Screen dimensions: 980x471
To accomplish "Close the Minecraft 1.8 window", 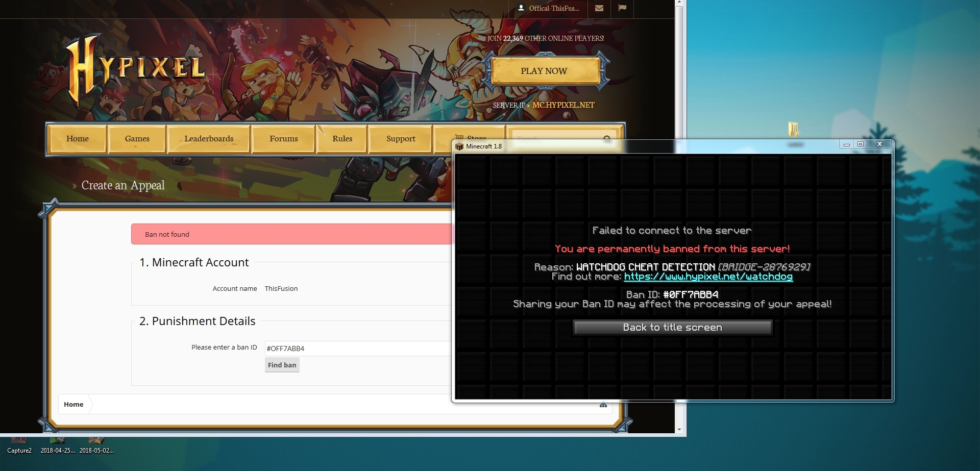I will tap(879, 144).
